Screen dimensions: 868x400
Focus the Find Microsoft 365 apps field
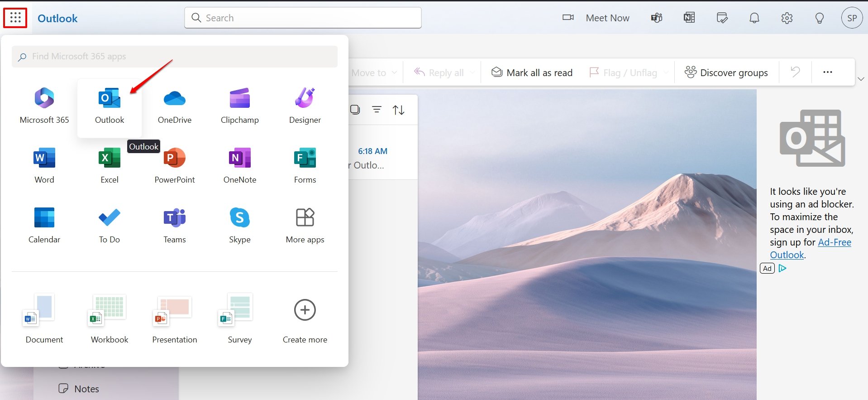coord(175,57)
